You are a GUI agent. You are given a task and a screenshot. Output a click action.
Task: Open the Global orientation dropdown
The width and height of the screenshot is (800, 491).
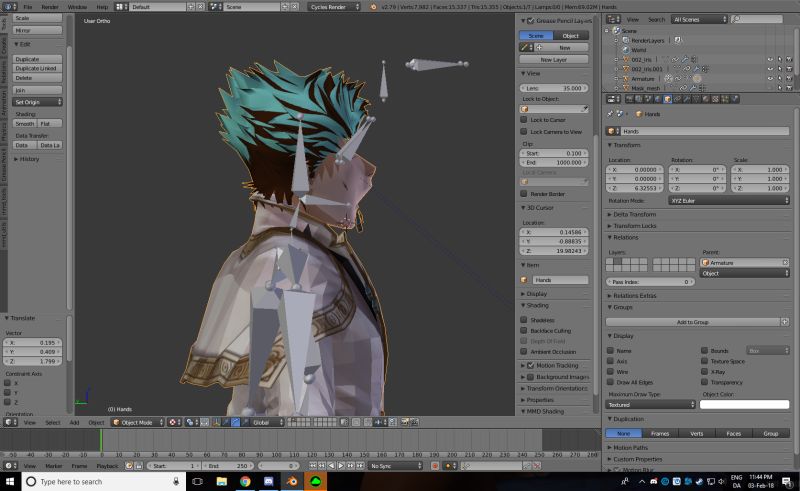pyautogui.click(x=267, y=422)
